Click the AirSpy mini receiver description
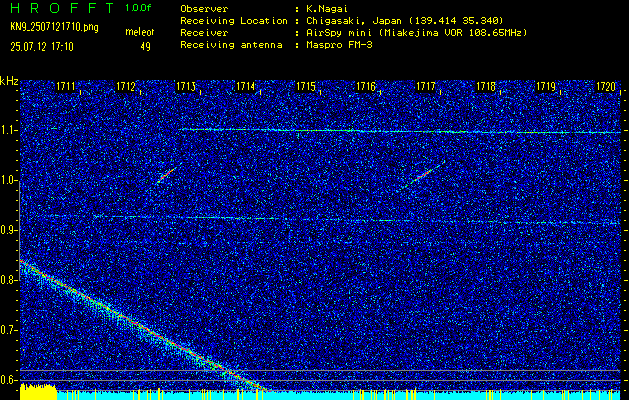This screenshot has height=400, width=629. coord(417,33)
